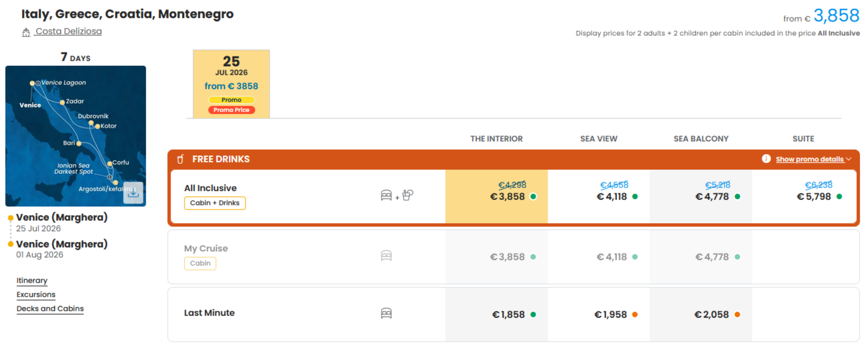This screenshot has width=868, height=346.
Task: Click the bed icon in Last Minute row
Action: point(386,313)
